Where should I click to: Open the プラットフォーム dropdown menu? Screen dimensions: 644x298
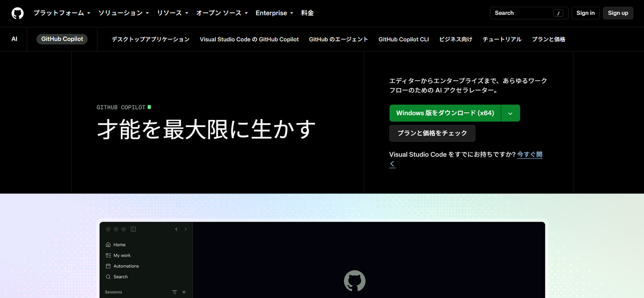pyautogui.click(x=62, y=13)
